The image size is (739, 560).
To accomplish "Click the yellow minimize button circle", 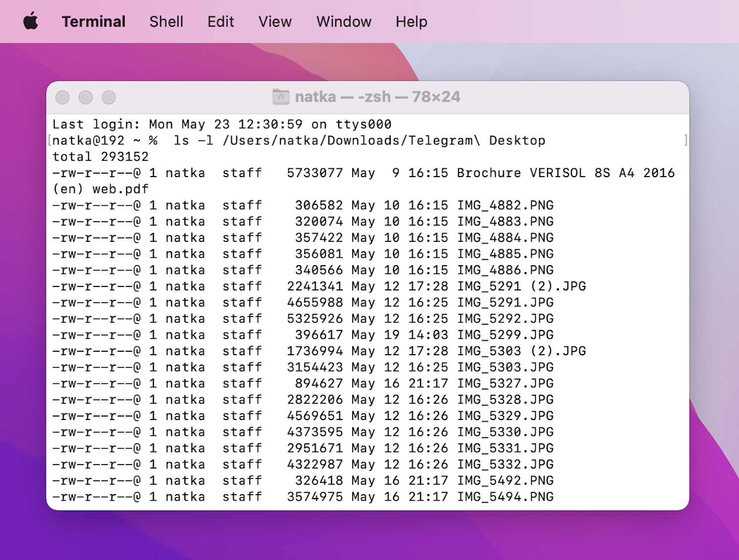I will pyautogui.click(x=86, y=97).
